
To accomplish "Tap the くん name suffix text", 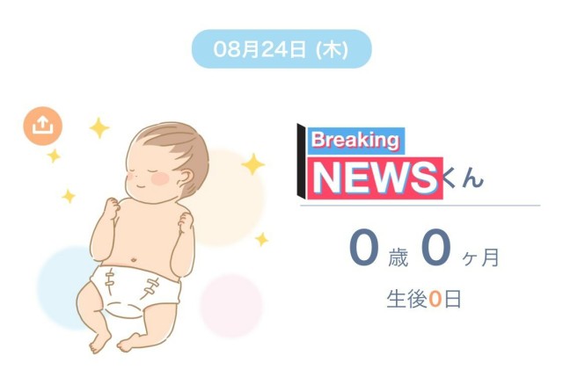I will point(463,177).
